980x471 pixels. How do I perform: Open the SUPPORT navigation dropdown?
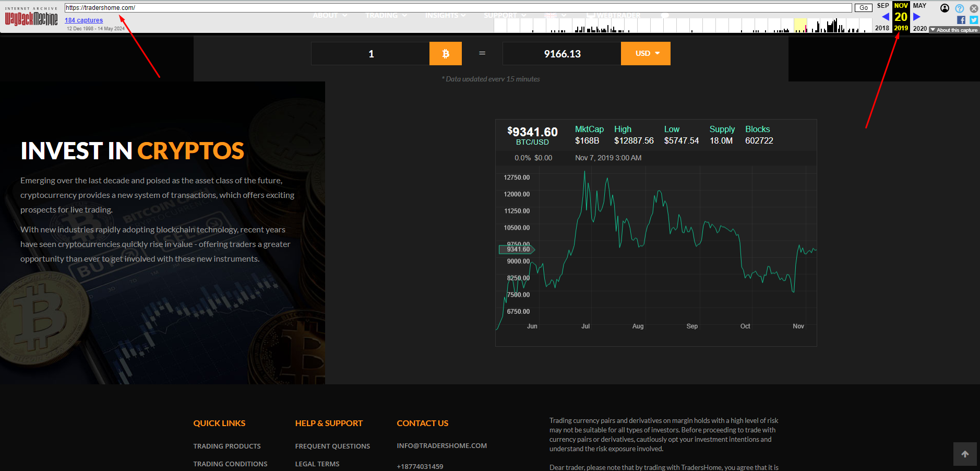click(505, 16)
